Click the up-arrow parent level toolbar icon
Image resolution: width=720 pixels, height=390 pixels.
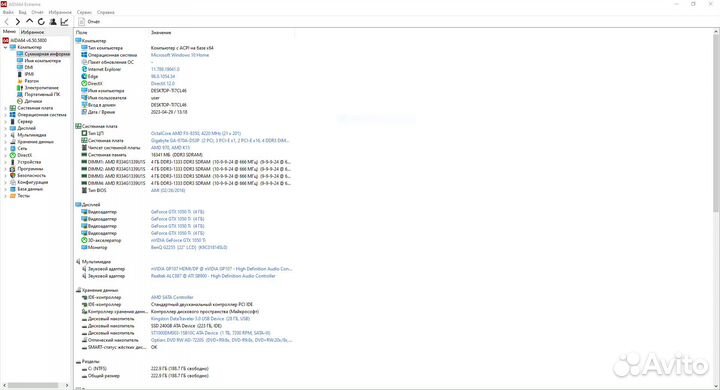tap(29, 22)
